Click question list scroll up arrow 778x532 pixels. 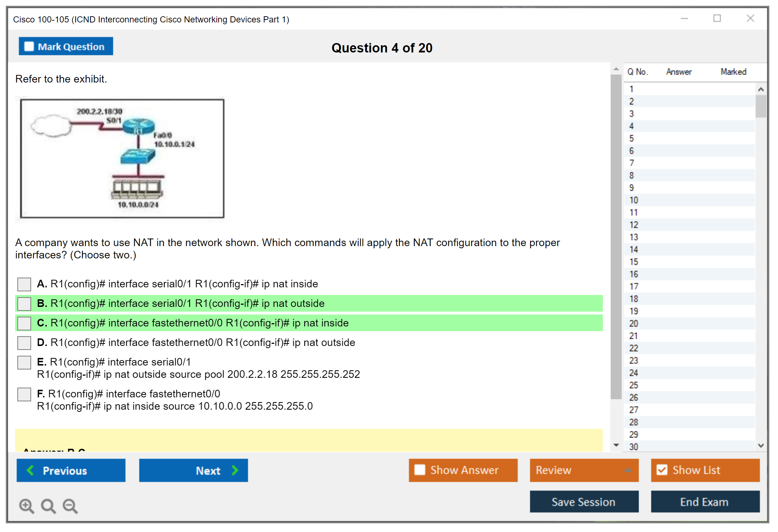point(761,89)
